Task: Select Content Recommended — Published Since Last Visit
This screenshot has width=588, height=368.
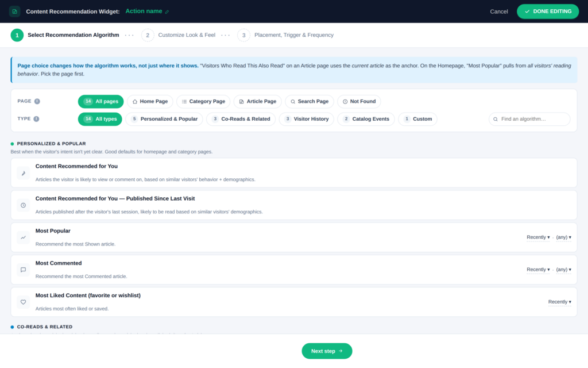Action: tap(294, 205)
